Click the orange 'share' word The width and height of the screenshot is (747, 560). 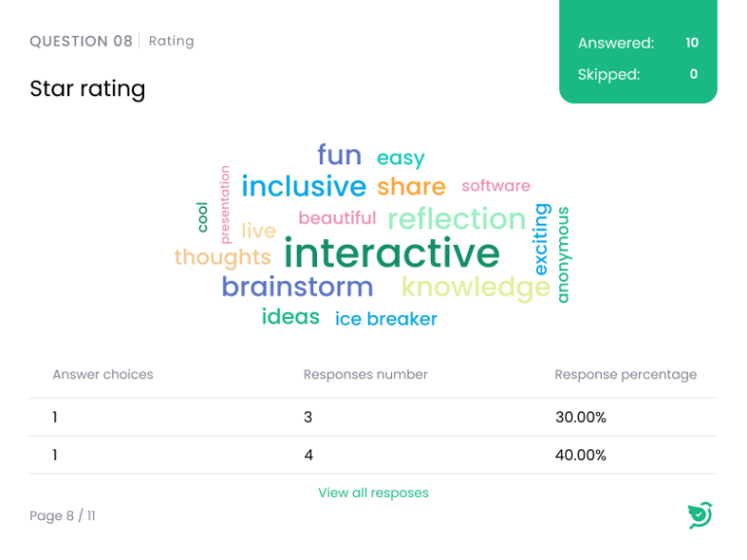point(410,187)
